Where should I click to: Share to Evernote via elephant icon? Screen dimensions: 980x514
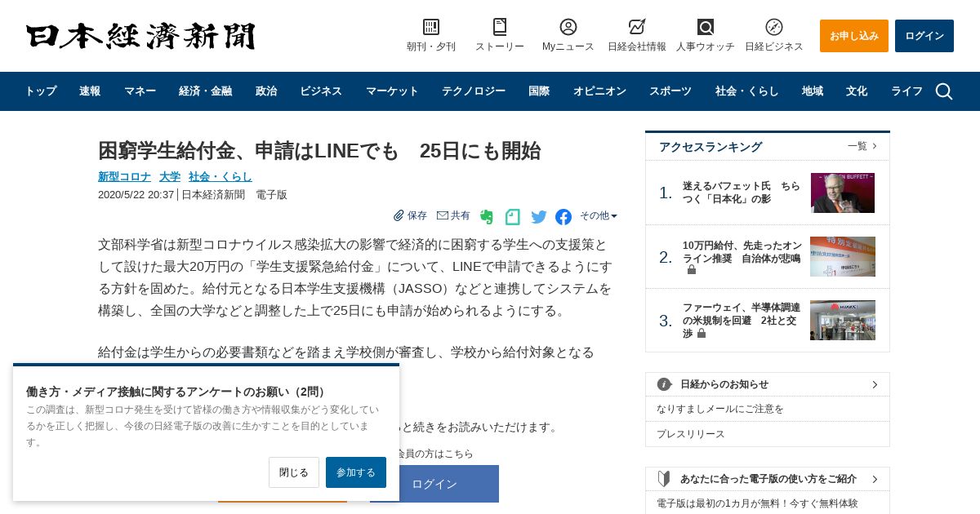coord(487,217)
